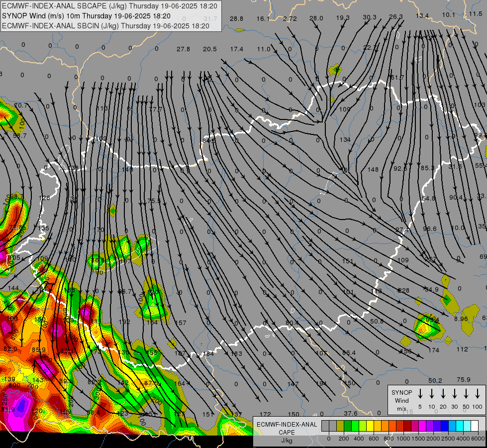487x448 pixels.
Task: Pick the olive swatch in the CAPE scale
Action: coord(340,426)
